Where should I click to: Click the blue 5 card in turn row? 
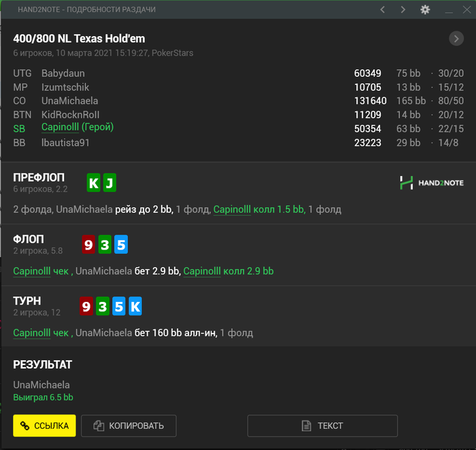coord(119,306)
